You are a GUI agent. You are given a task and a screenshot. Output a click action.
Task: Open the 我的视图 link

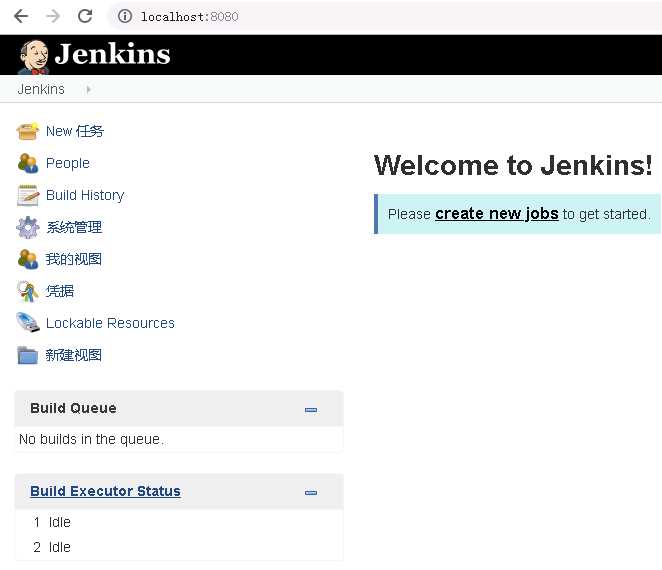click(74, 259)
